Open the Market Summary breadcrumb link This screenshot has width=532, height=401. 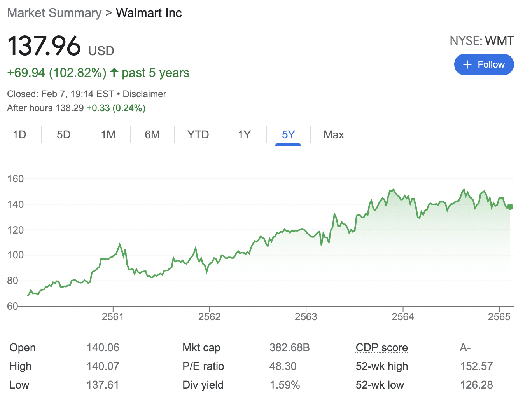click(54, 13)
